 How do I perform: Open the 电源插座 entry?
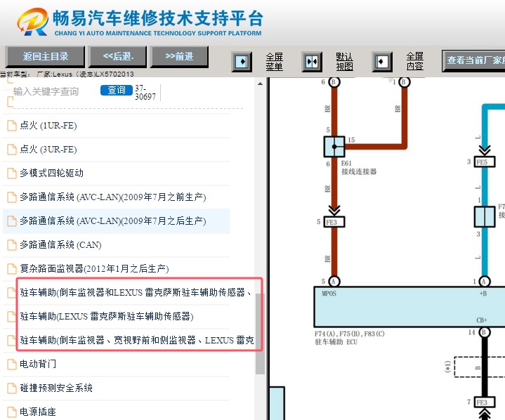click(x=38, y=412)
